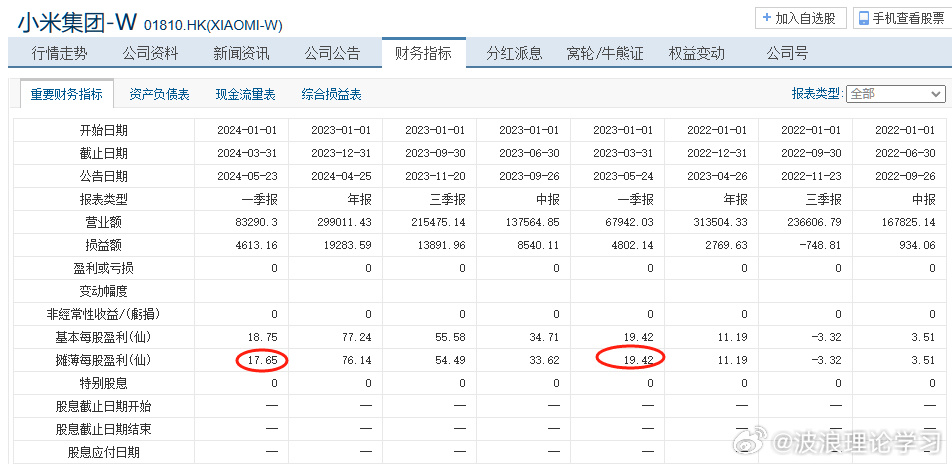Click the diluted EPS value 76.14
Viewport: 952px width, 464px height.
pyautogui.click(x=357, y=361)
